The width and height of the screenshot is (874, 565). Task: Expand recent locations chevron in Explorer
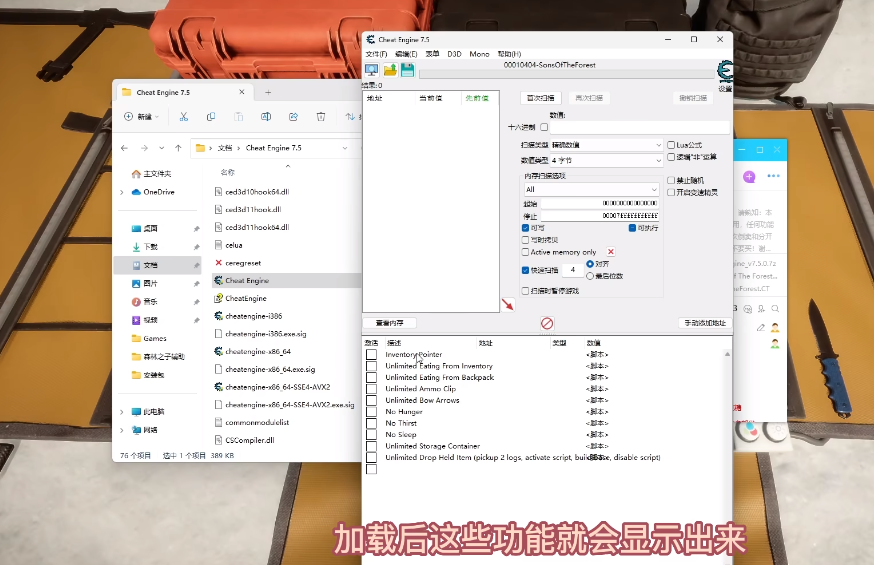(x=162, y=148)
